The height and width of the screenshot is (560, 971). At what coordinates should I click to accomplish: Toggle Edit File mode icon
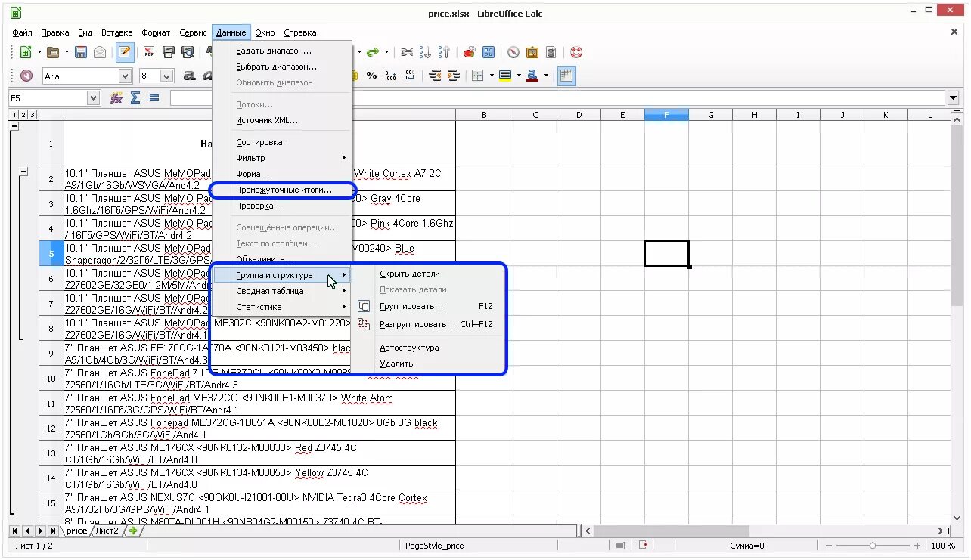click(x=125, y=52)
